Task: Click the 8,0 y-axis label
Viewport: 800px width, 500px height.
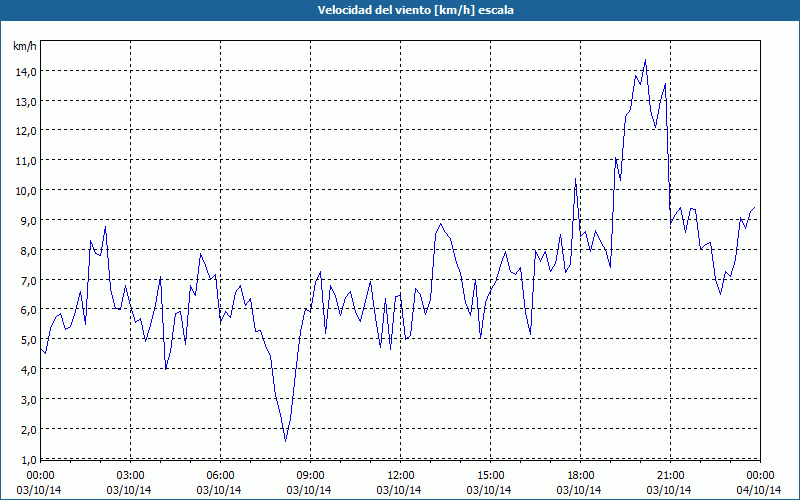Action: (28, 251)
